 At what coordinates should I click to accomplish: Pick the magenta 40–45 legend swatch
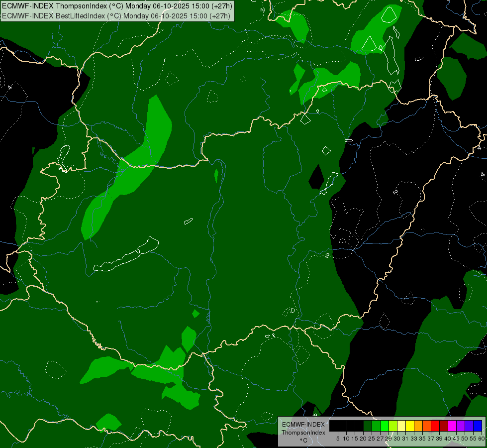(452, 426)
